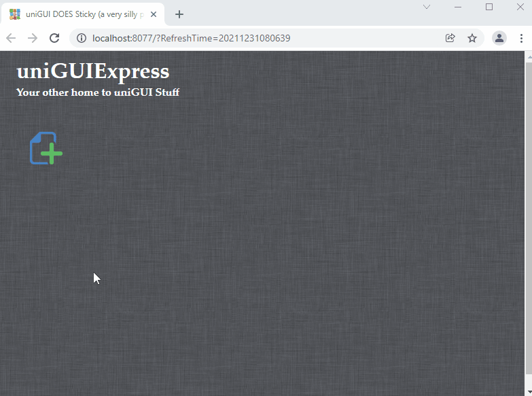Minimize the Chrome window
Screen dimensions: 532x396
pos(458,7)
